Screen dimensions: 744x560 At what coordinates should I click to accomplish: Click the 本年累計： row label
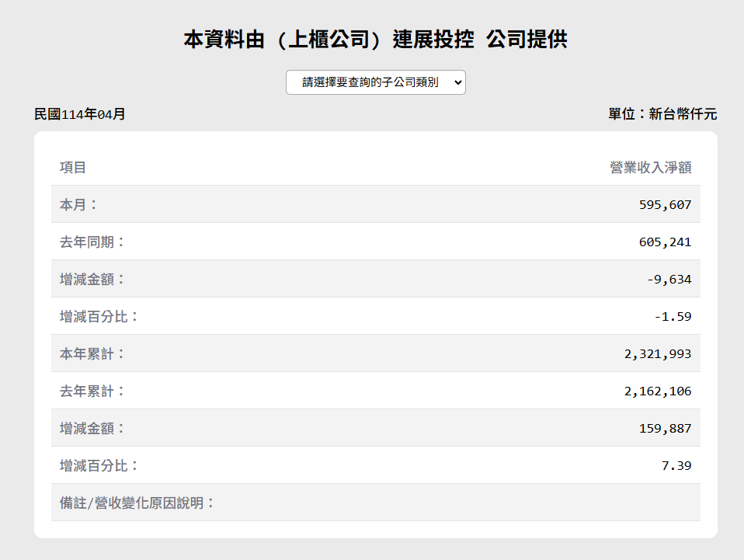[x=92, y=354]
